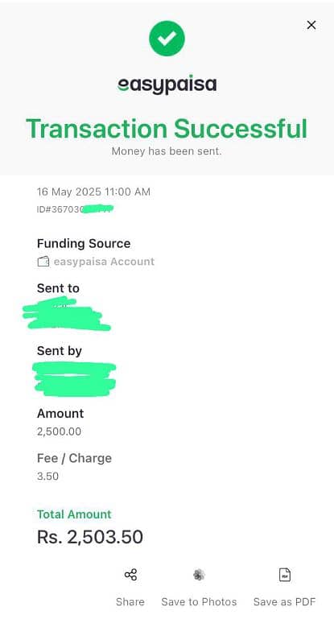Image resolution: width=334 pixels, height=644 pixels.
Task: Click the redacted Sent by name
Action: point(74,378)
